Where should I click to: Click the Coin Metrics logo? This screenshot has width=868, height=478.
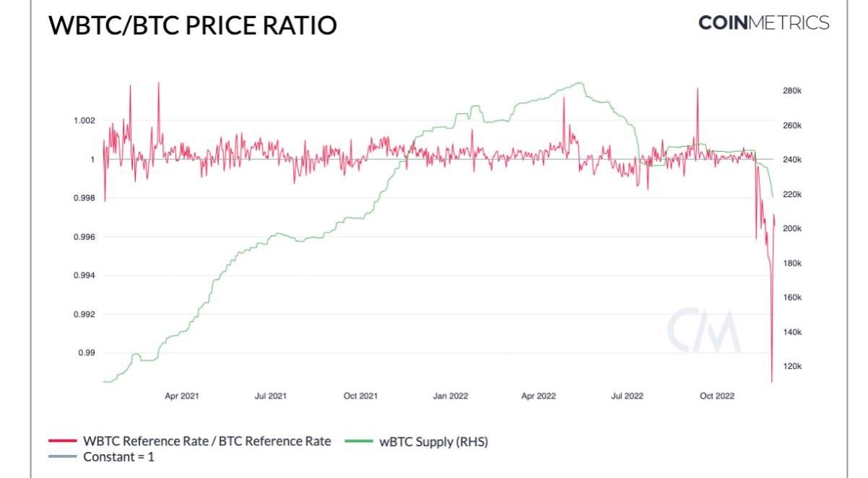point(764,23)
